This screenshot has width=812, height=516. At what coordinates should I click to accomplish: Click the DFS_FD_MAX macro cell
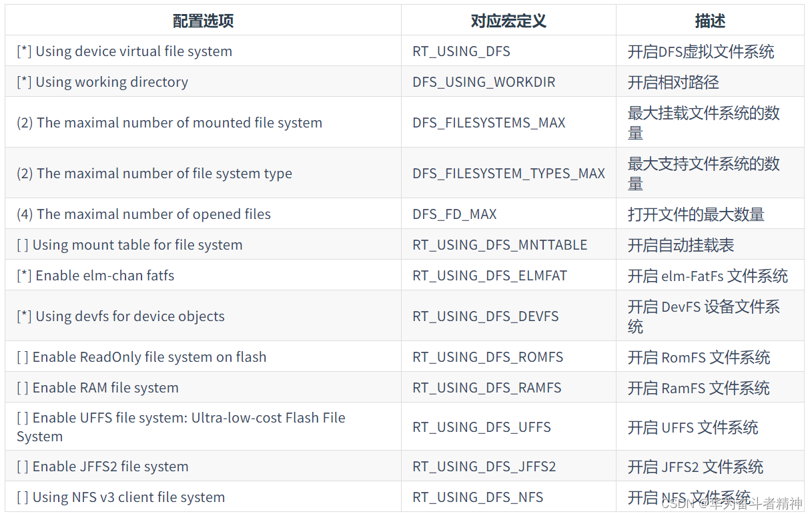[x=455, y=214]
